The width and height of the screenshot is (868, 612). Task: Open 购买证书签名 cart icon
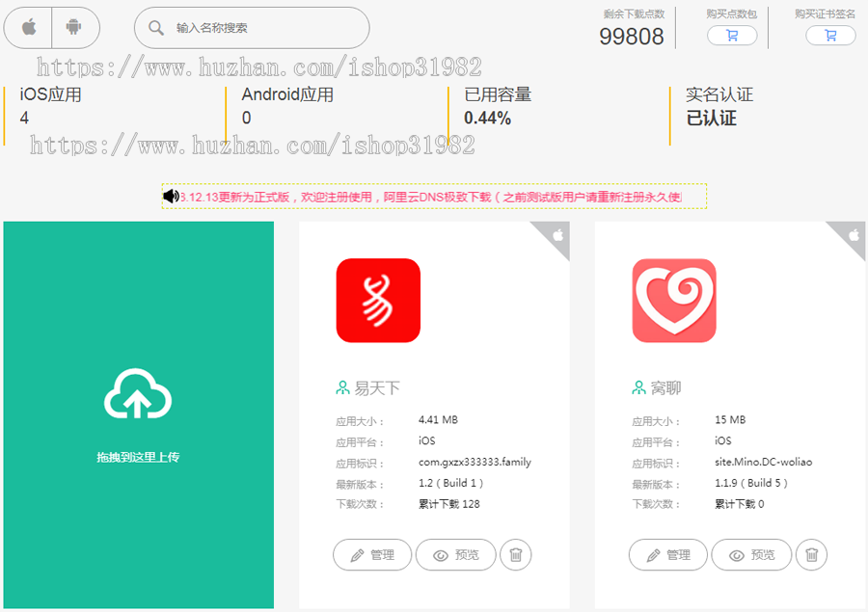[830, 35]
